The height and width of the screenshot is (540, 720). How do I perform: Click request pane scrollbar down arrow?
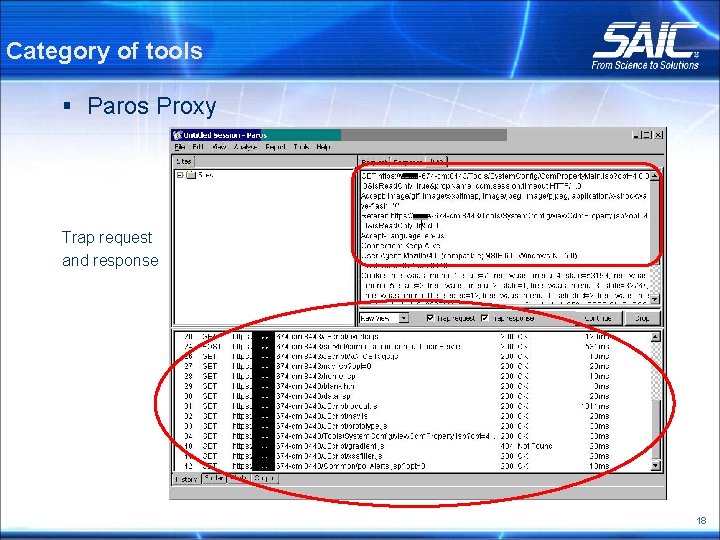pos(655,298)
